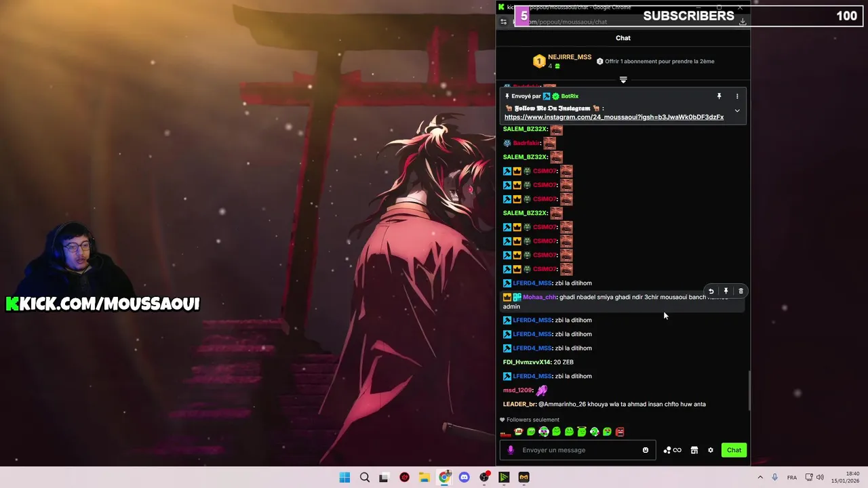Insert the green headphones emote with white circle

coord(594,432)
